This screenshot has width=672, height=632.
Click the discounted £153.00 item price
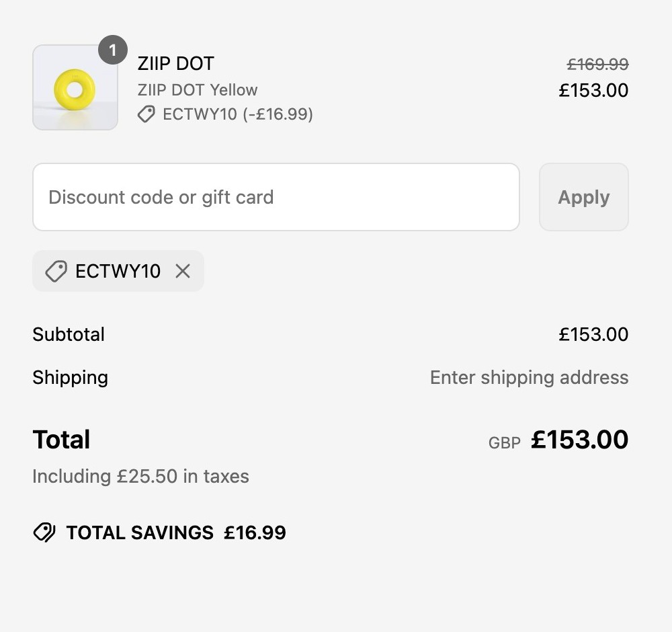tap(593, 91)
